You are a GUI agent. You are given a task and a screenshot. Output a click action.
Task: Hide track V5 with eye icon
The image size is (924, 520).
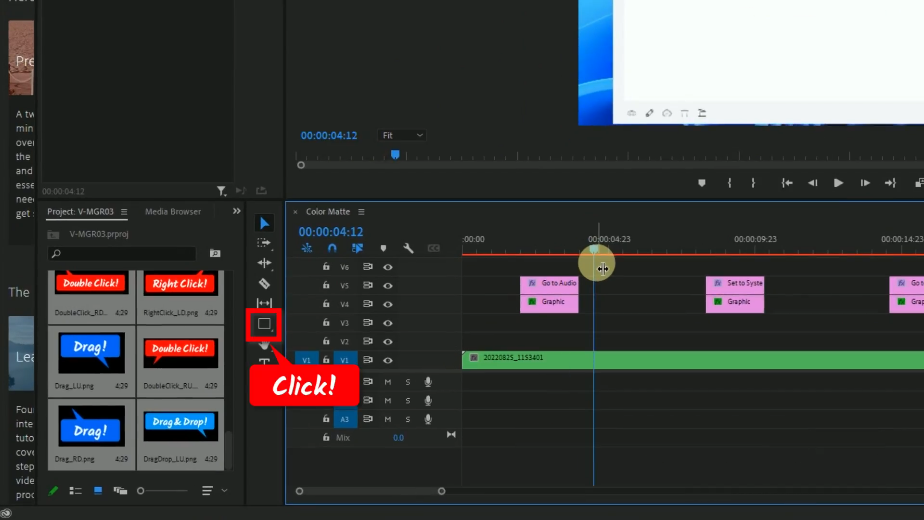388,285
